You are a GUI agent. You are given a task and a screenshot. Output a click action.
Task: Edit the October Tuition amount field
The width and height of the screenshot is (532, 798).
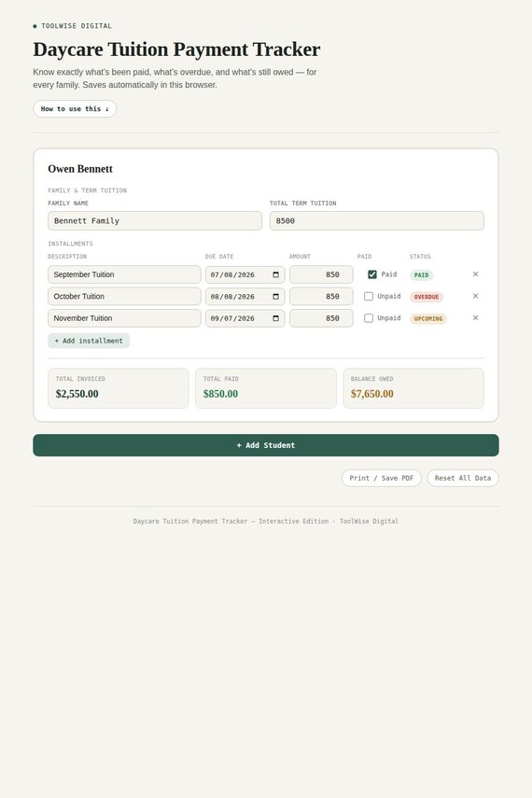(321, 297)
